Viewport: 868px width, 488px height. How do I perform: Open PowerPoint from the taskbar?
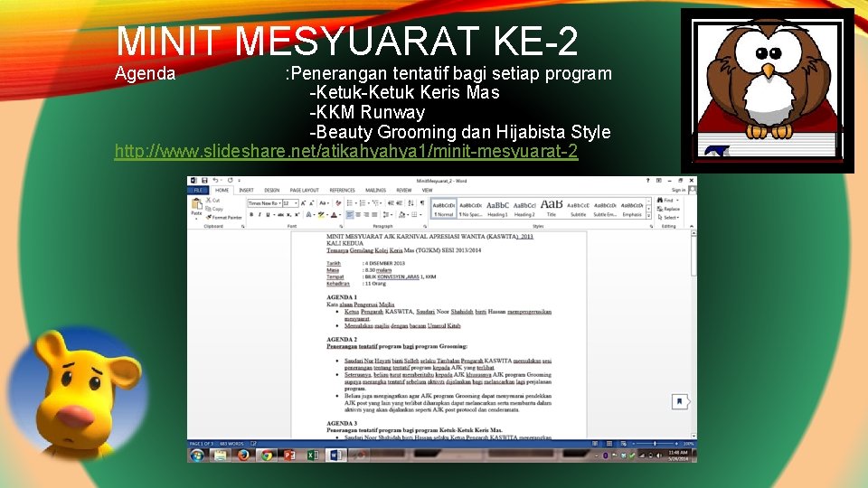click(x=289, y=455)
